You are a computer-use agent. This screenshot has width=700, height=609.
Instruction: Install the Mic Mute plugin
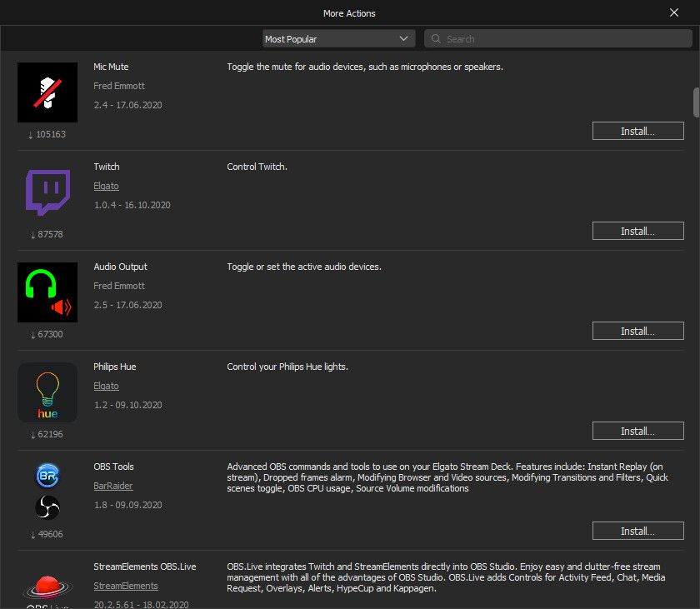(638, 131)
